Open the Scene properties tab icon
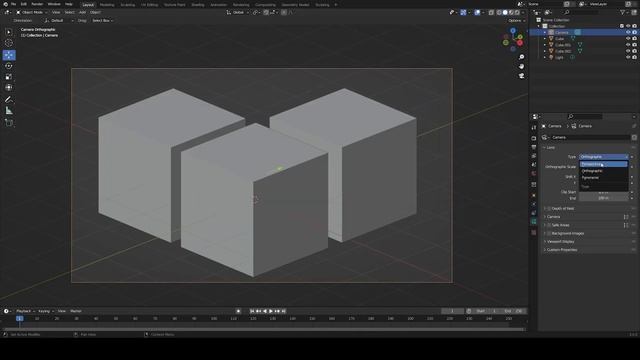Viewport: 640px width, 360px height. pos(533,164)
